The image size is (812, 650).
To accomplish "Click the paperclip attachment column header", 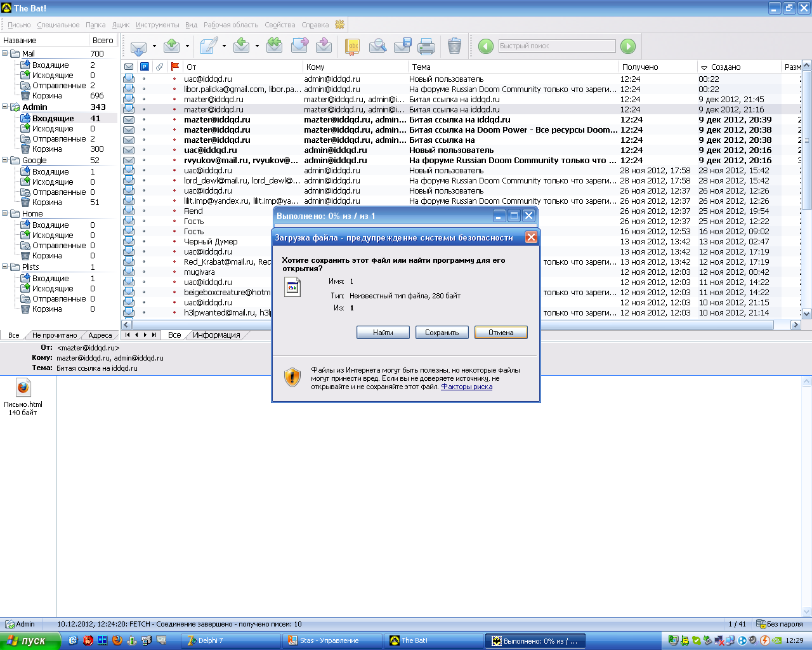I will click(x=160, y=67).
